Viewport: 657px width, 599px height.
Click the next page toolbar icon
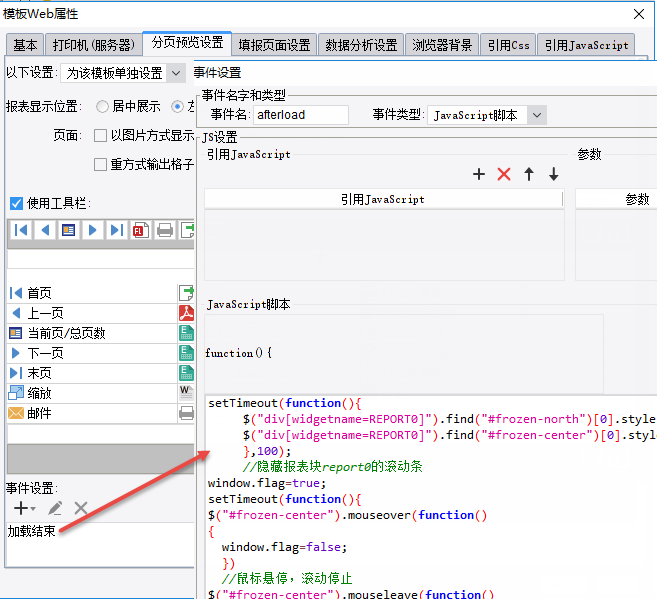93,230
